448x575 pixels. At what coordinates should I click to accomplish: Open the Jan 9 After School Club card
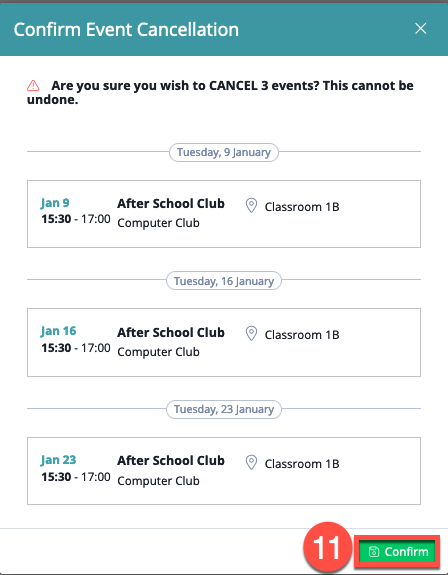coord(224,214)
